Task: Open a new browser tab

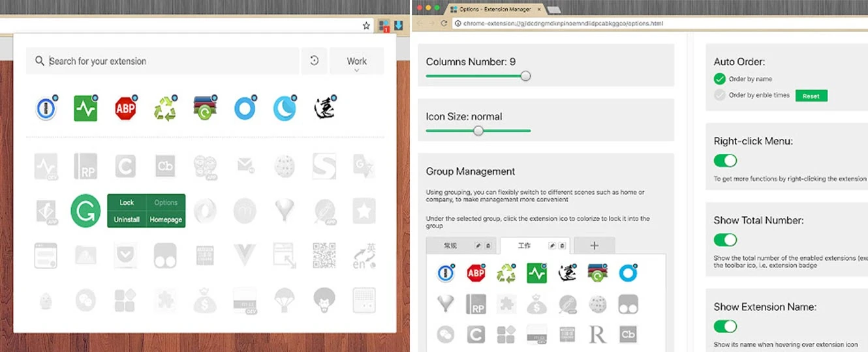Action: tap(553, 10)
